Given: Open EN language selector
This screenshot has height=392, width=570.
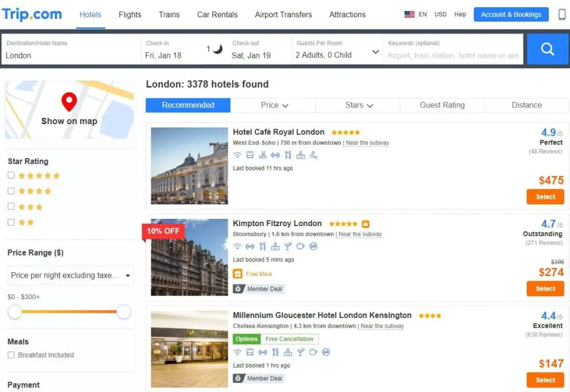Looking at the screenshot, I should coord(422,14).
